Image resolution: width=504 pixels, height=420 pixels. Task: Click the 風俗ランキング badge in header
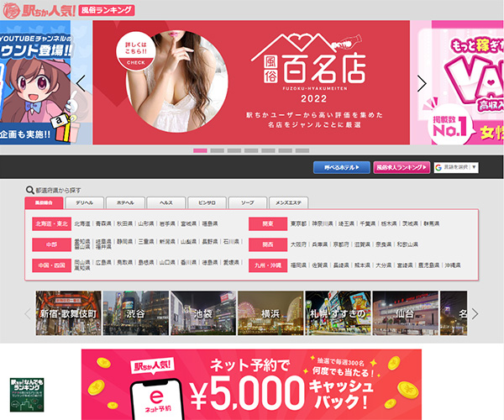107,10
